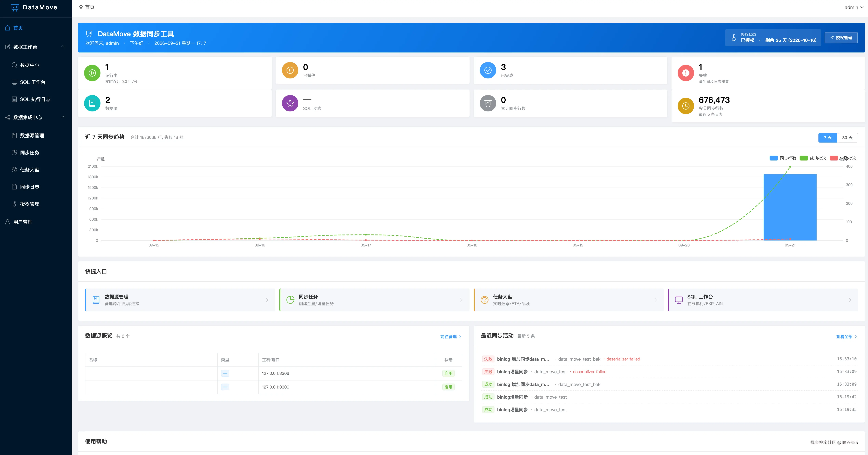Switch trend chart to 7 天

pyautogui.click(x=828, y=138)
